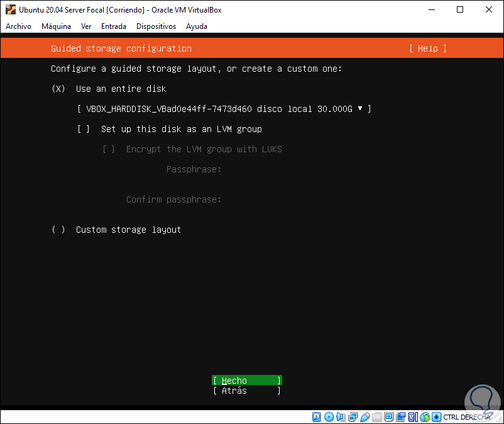Click the 'Guided storage configuration' header title

[x=121, y=48]
